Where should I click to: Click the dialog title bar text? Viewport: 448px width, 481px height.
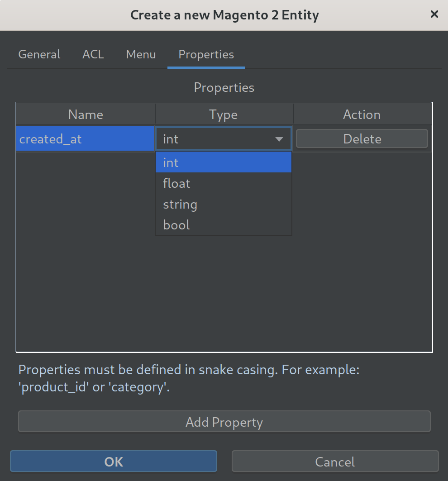(224, 15)
